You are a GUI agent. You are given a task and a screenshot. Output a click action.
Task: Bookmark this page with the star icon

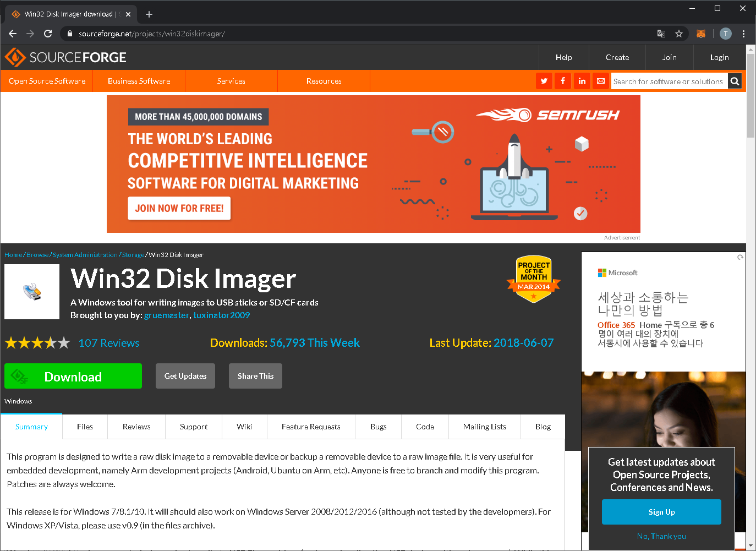point(679,34)
